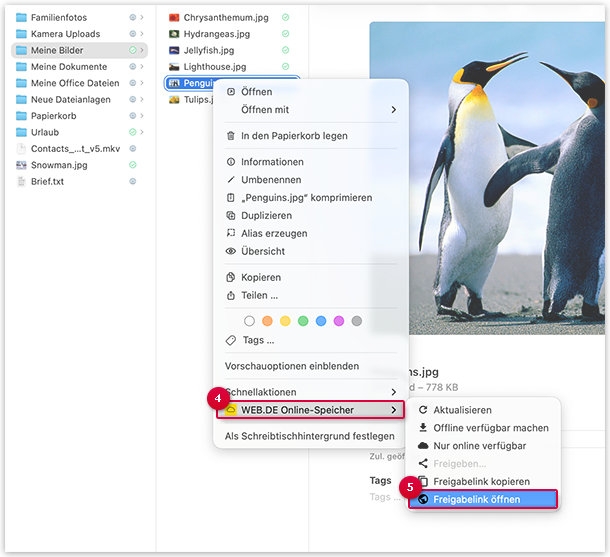
Task: Open the WEB.DE Online-Speicher submenu
Action: 311,410
